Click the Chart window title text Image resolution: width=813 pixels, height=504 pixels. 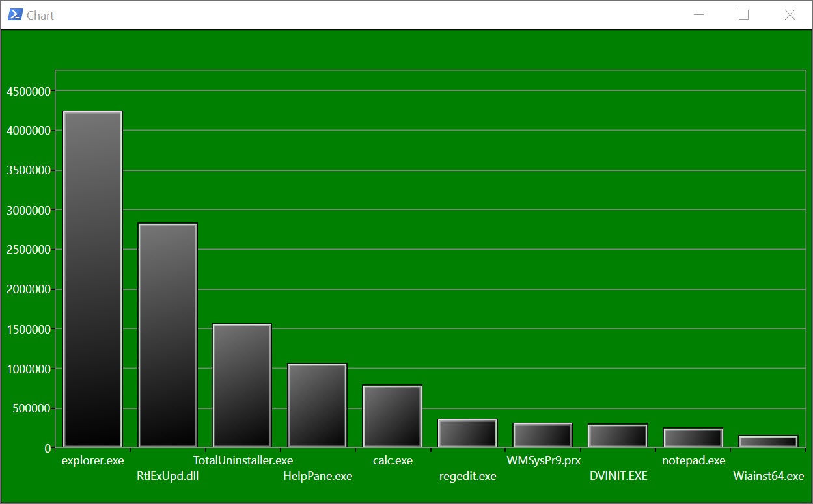click(40, 15)
